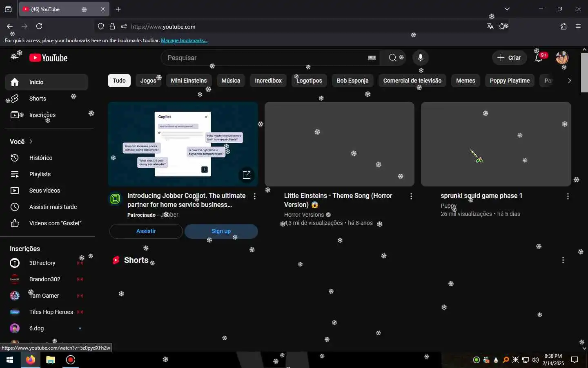This screenshot has width=588, height=368.
Task: Expand the Você section
Action: (x=21, y=141)
